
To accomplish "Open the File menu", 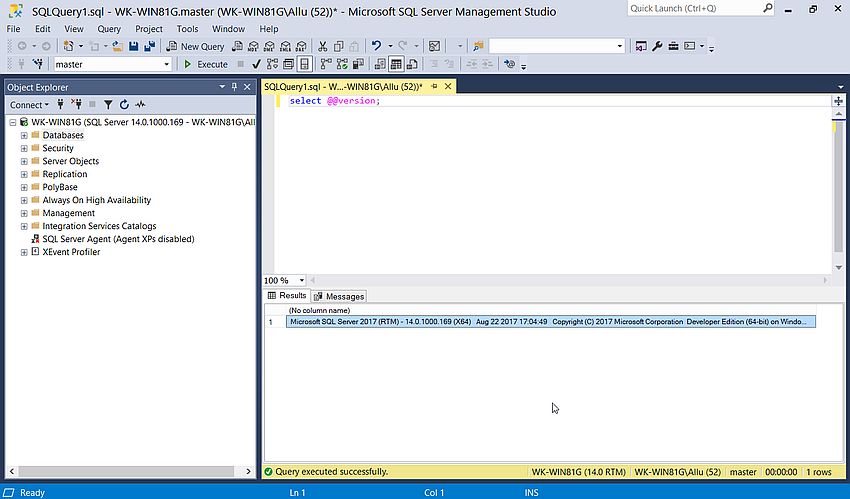I will click(x=14, y=29).
